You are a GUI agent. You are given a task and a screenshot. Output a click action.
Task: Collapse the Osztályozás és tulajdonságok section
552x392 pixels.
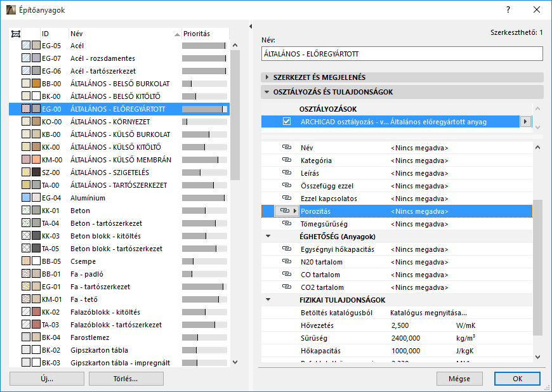(x=267, y=92)
